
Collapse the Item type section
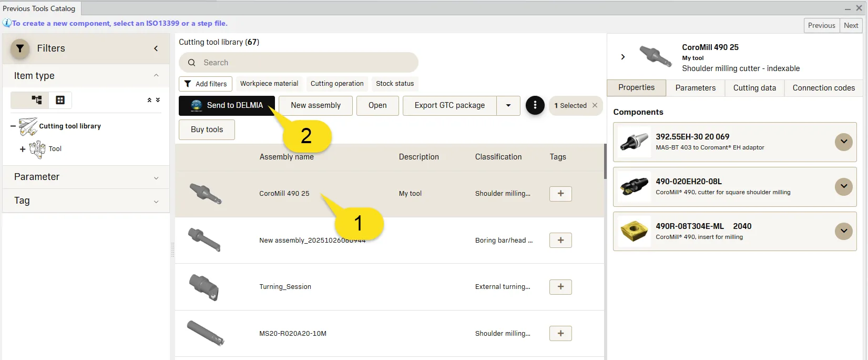click(x=156, y=76)
